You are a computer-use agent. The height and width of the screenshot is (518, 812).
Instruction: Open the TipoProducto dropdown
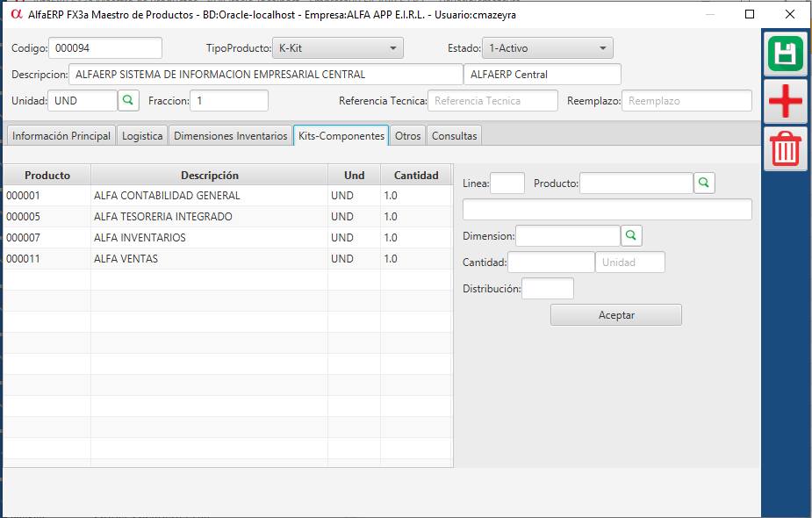(337, 48)
